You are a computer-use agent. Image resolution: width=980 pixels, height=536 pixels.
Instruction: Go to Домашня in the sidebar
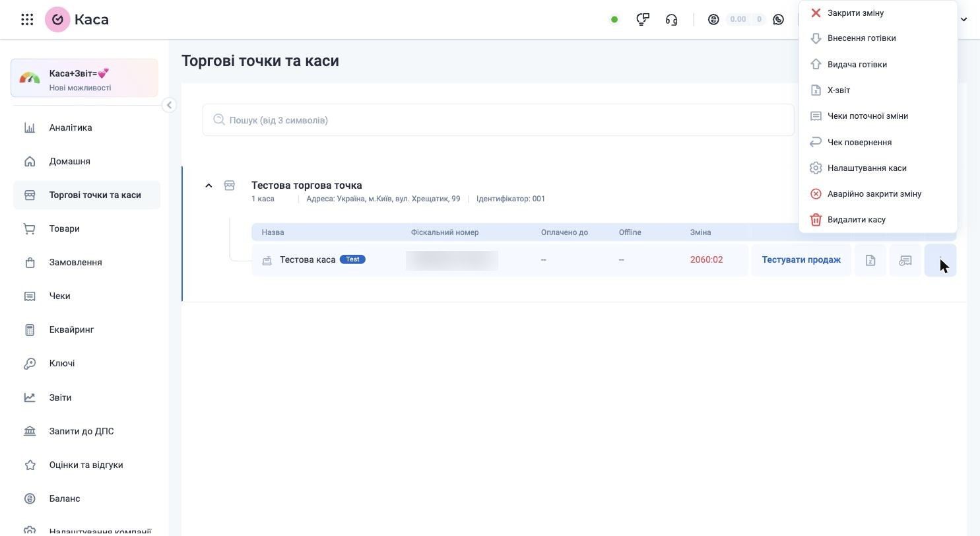point(86,161)
